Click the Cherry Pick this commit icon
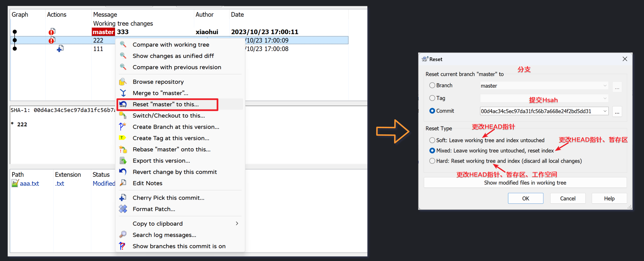 pyautogui.click(x=123, y=198)
